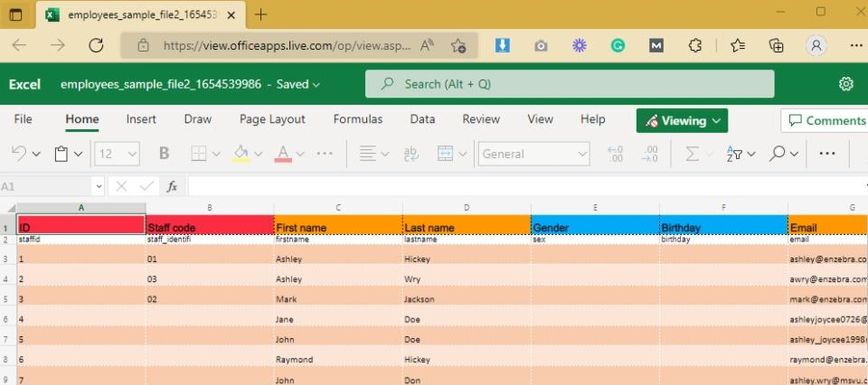The height and width of the screenshot is (385, 868).
Task: Open the Formulas tab
Action: click(357, 119)
